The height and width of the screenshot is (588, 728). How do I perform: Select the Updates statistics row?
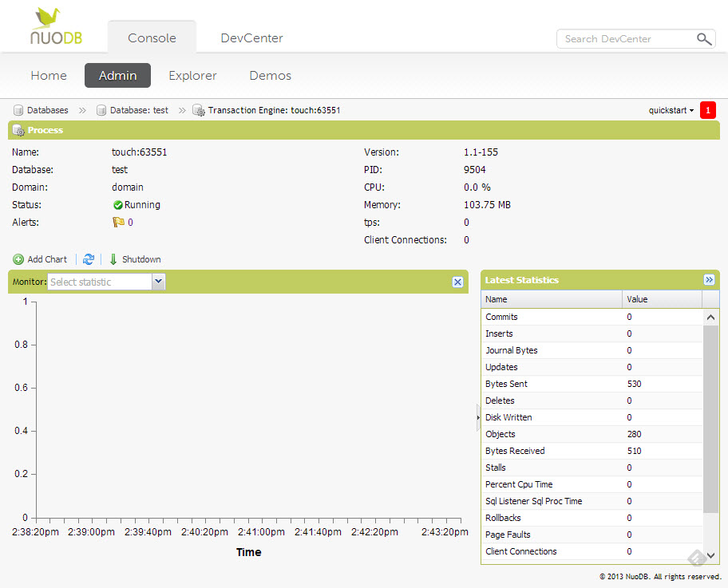(592, 367)
